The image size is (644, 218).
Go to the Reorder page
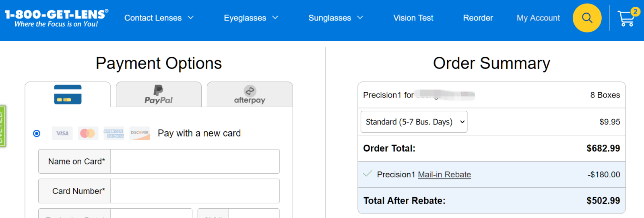click(x=478, y=18)
